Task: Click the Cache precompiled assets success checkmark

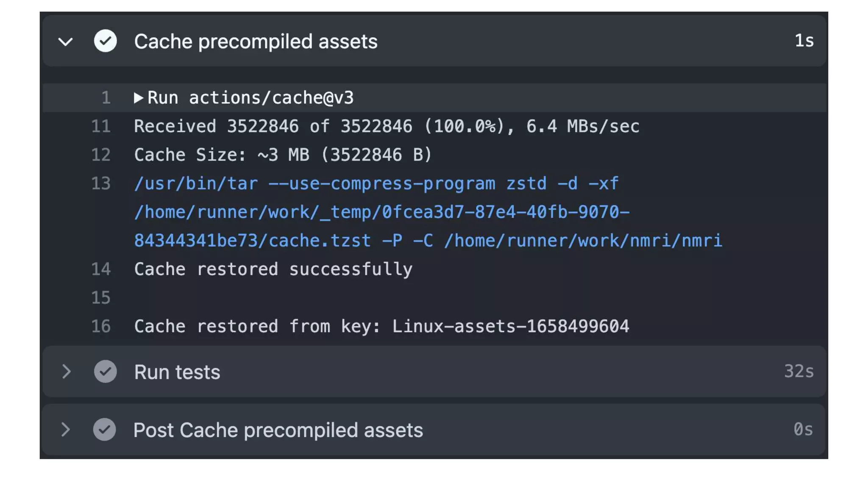Action: coord(105,41)
